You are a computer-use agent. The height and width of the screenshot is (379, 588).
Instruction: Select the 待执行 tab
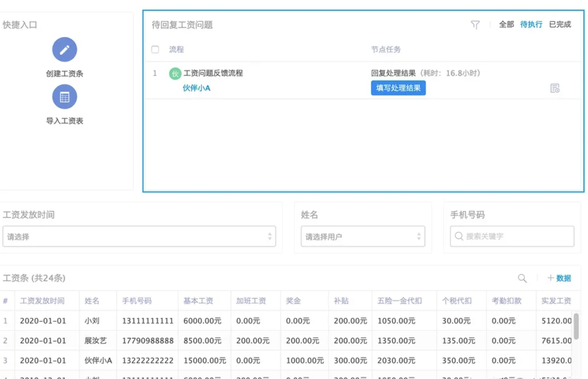pos(531,25)
